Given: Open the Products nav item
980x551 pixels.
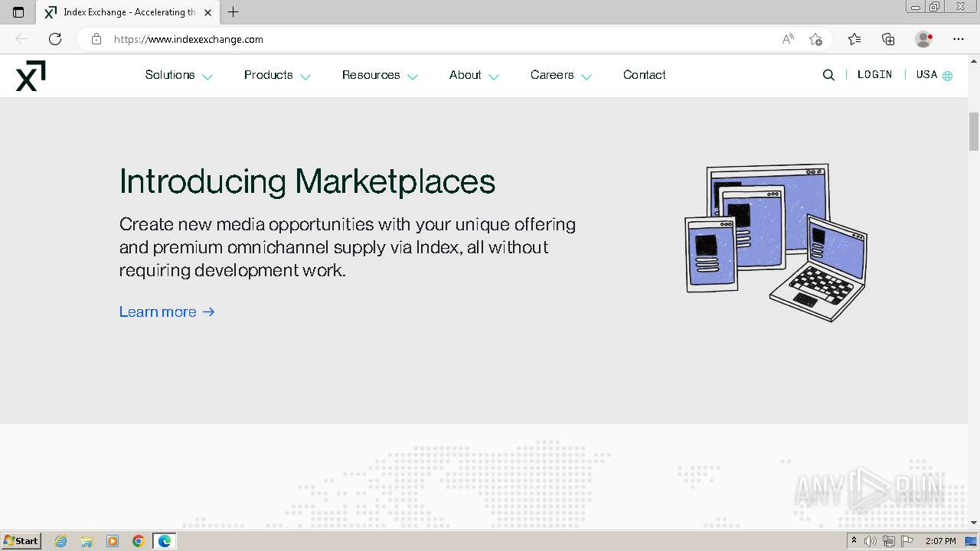Looking at the screenshot, I should point(269,75).
